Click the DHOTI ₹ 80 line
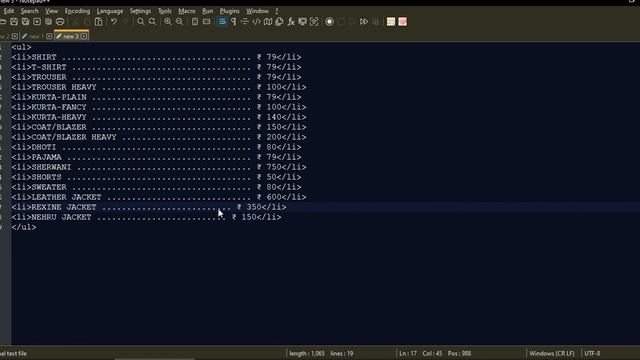640x360 pixels. pyautogui.click(x=156, y=147)
